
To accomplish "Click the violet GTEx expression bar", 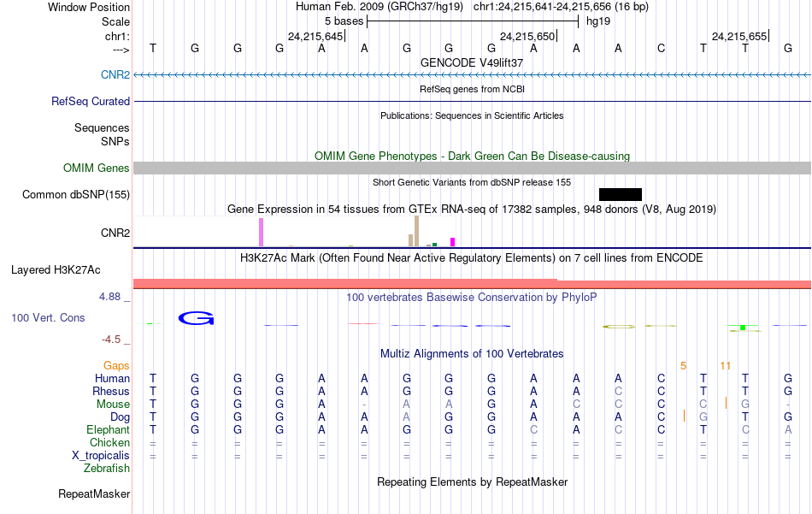I will pyautogui.click(x=261, y=232).
